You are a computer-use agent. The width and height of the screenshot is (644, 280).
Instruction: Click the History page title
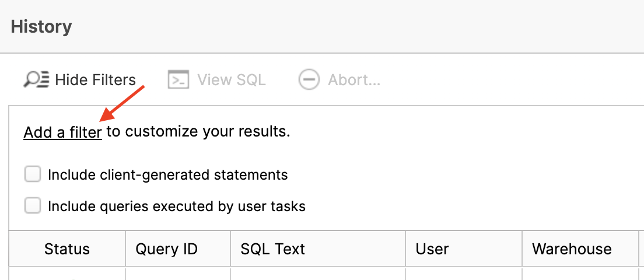click(x=41, y=27)
